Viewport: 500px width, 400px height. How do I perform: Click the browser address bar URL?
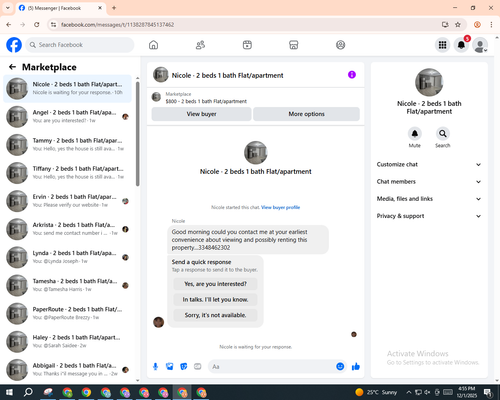click(x=117, y=25)
